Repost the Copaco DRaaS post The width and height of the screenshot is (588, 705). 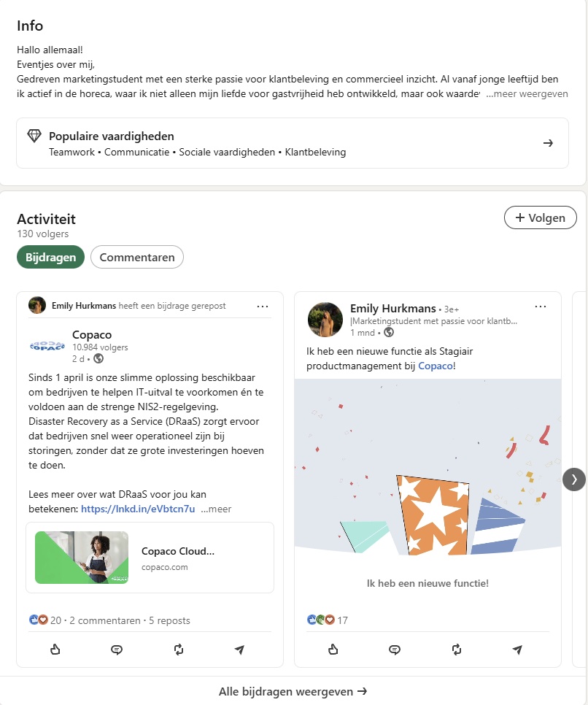coord(179,650)
